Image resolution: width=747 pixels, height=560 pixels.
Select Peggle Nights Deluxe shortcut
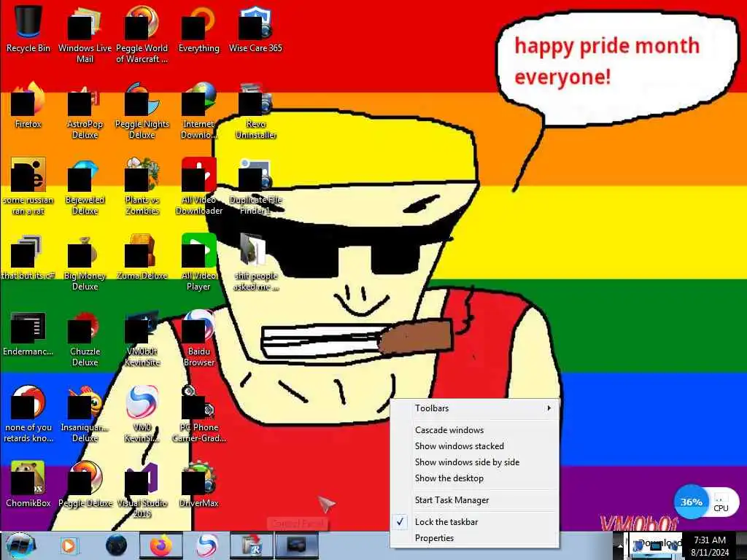[x=142, y=111]
